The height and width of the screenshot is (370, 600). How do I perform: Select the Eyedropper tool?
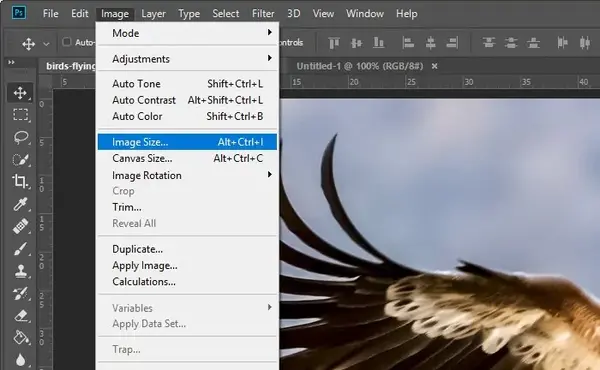tap(20, 204)
